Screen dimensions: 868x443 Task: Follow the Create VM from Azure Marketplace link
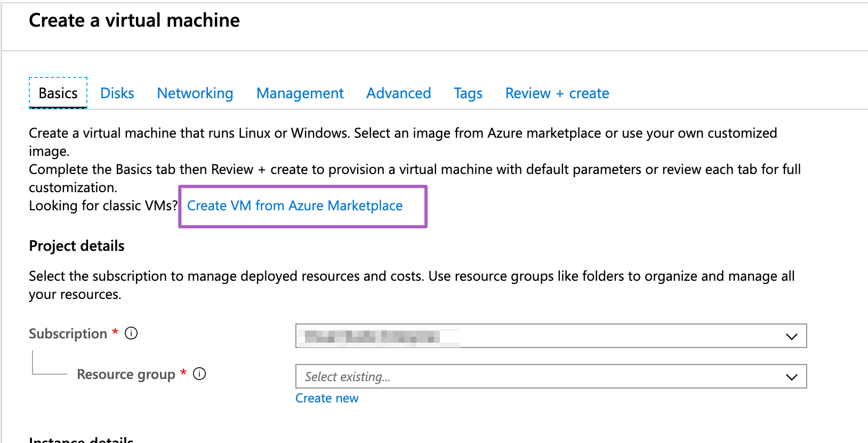pos(295,206)
